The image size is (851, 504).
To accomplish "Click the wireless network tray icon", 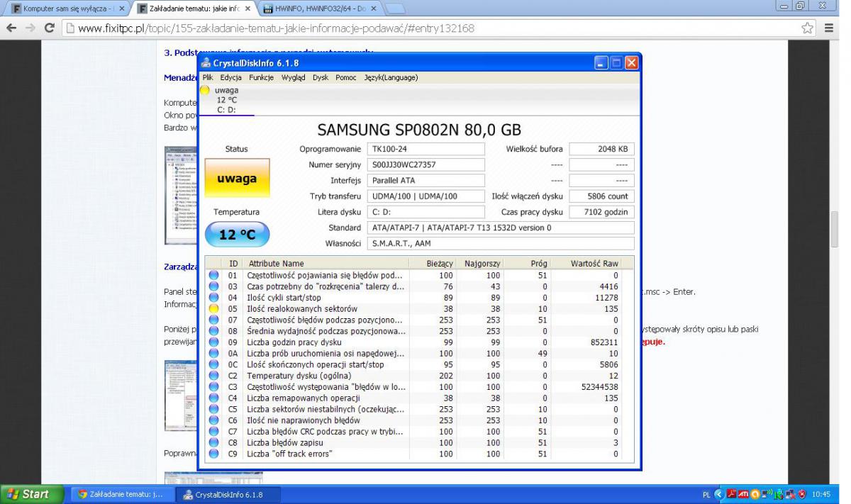I will coord(767,494).
